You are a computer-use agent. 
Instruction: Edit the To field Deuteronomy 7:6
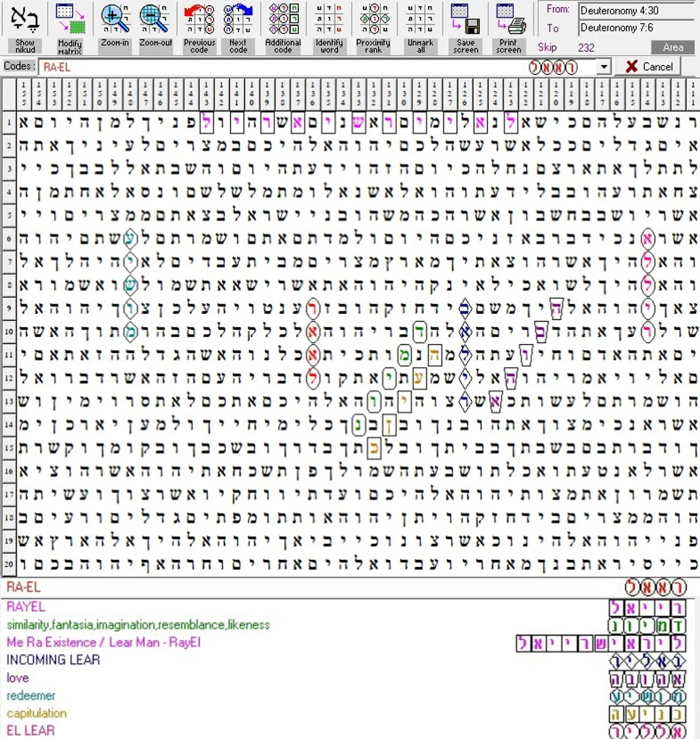click(637, 28)
